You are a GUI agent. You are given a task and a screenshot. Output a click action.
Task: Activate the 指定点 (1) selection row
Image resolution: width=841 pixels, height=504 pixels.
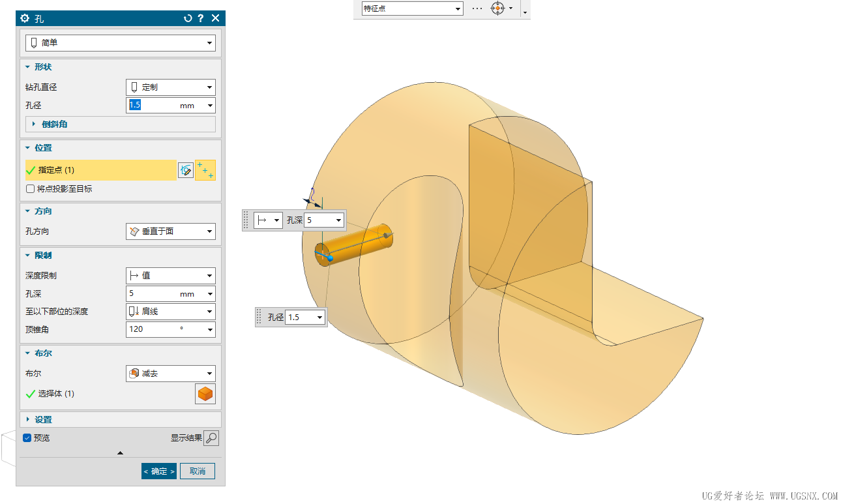(101, 170)
